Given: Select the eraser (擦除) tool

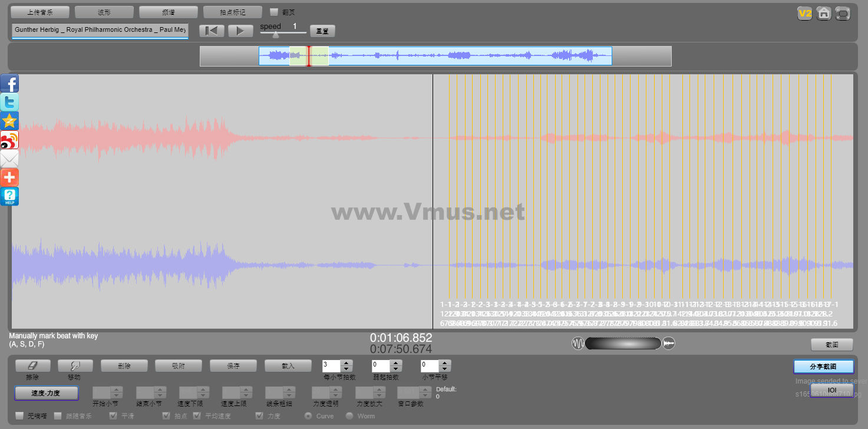Looking at the screenshot, I should tap(32, 366).
